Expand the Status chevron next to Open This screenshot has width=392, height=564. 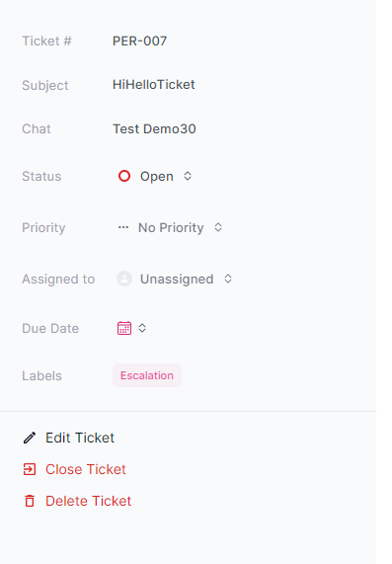tap(188, 176)
